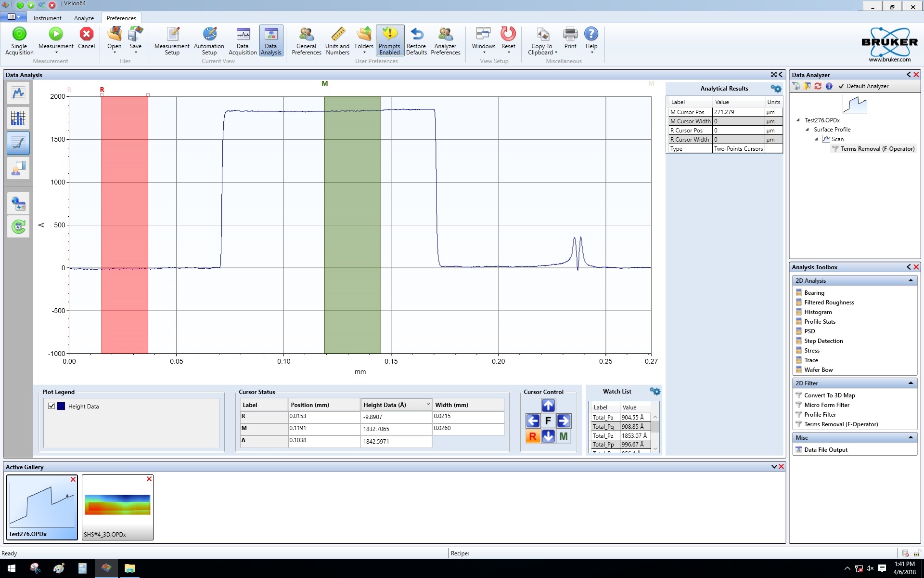Open the Height Data column dropdown
The image size is (924, 578).
[428, 404]
